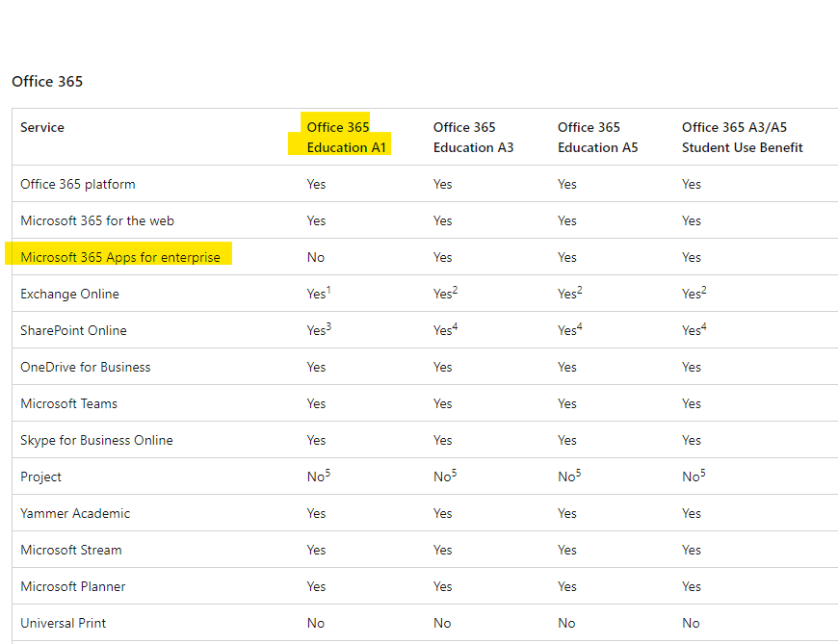
Task: Click the 'Office 365 Education A3' column header
Action: point(473,138)
